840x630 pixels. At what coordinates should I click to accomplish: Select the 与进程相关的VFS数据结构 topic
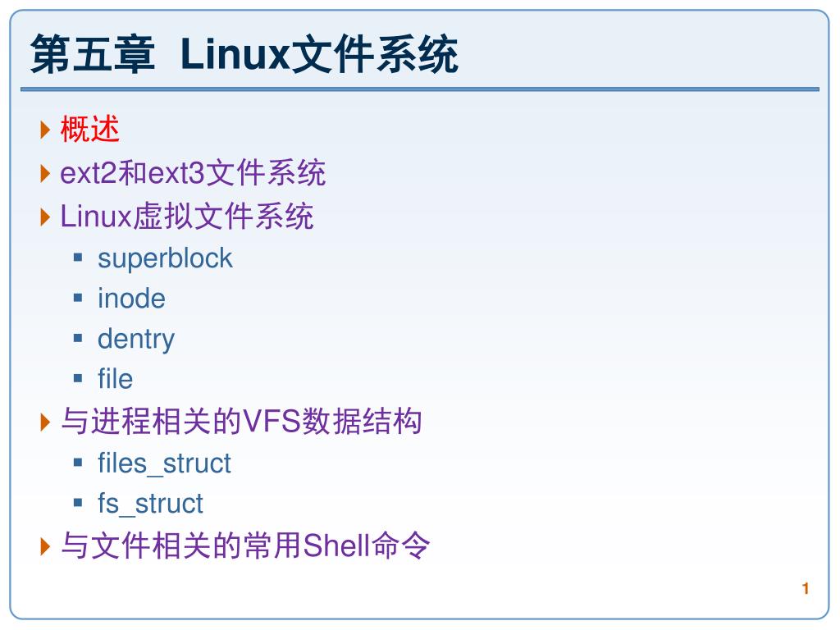[241, 421]
